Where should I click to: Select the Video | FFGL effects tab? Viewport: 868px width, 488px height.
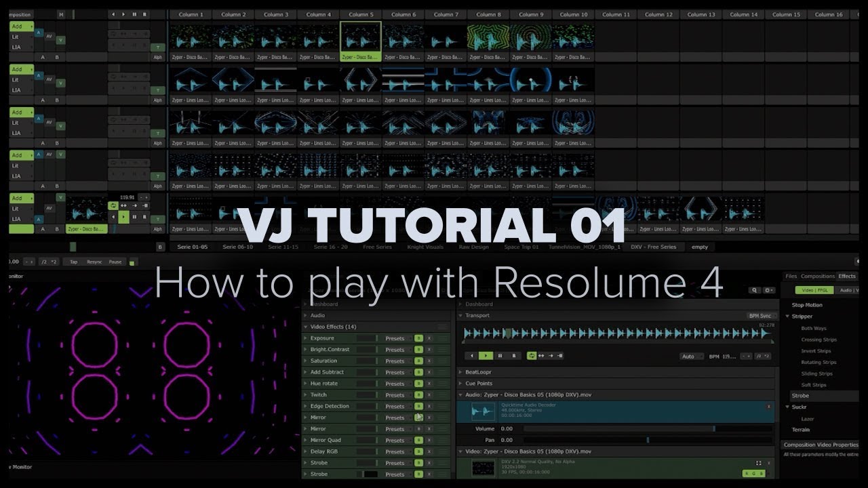pyautogui.click(x=814, y=290)
